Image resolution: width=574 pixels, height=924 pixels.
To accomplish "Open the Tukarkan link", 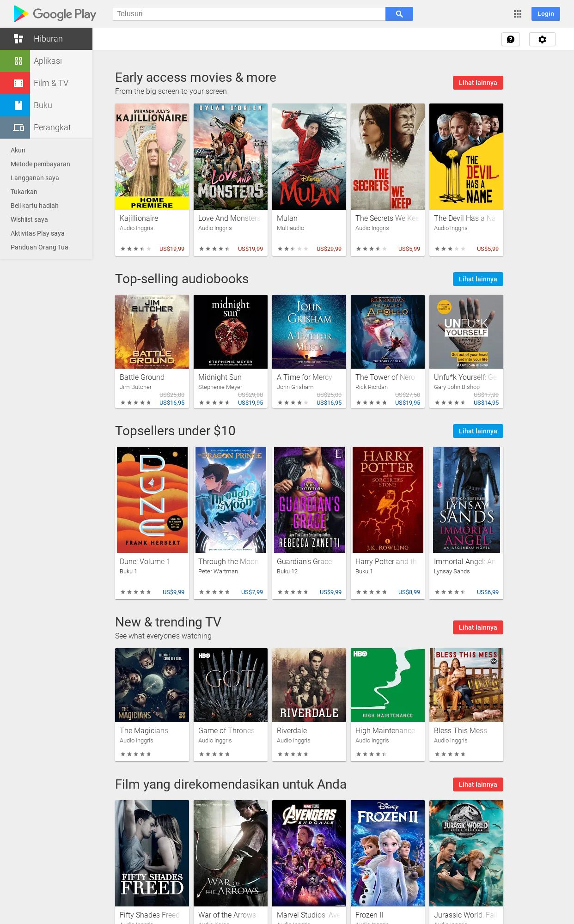I will click(x=24, y=192).
